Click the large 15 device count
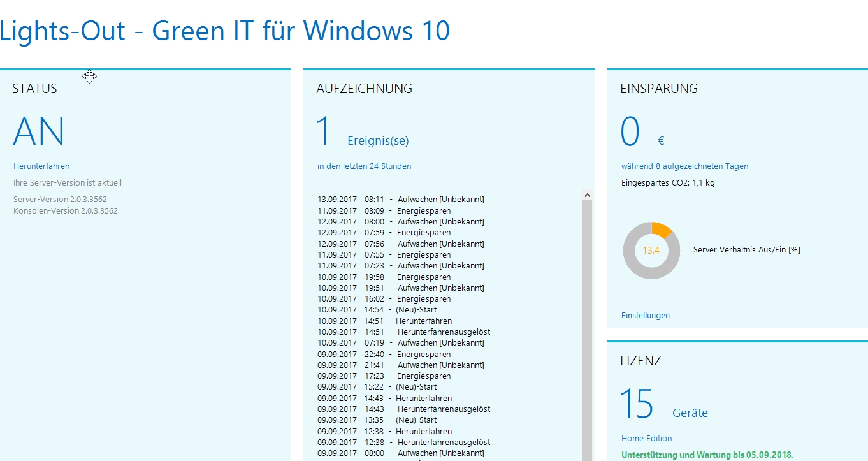The width and height of the screenshot is (868, 461). coord(637,404)
